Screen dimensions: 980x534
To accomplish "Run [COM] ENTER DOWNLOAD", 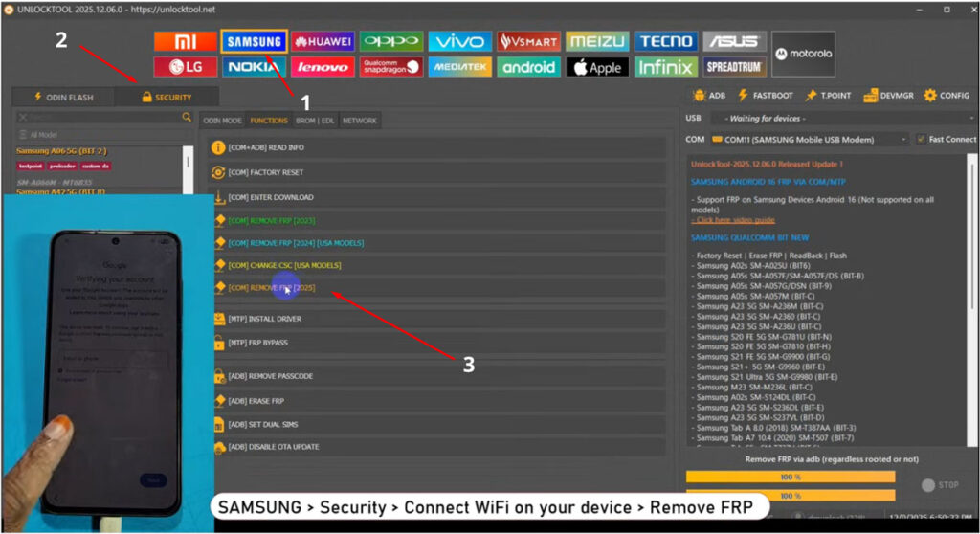I will [436, 197].
